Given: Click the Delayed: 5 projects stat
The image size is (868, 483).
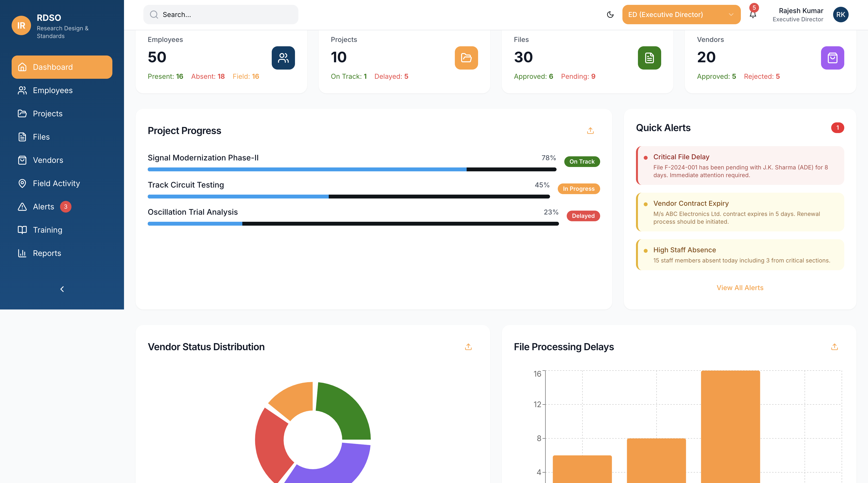Looking at the screenshot, I should click(x=391, y=77).
